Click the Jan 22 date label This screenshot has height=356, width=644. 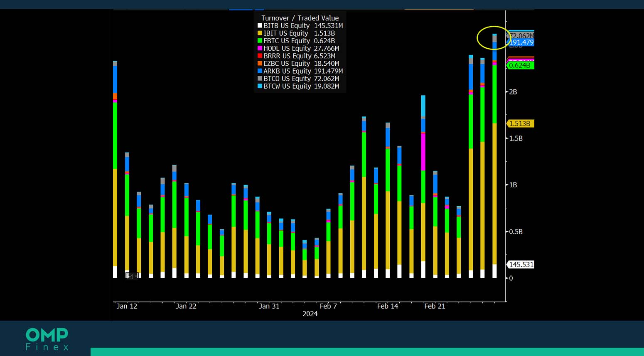[x=186, y=306]
